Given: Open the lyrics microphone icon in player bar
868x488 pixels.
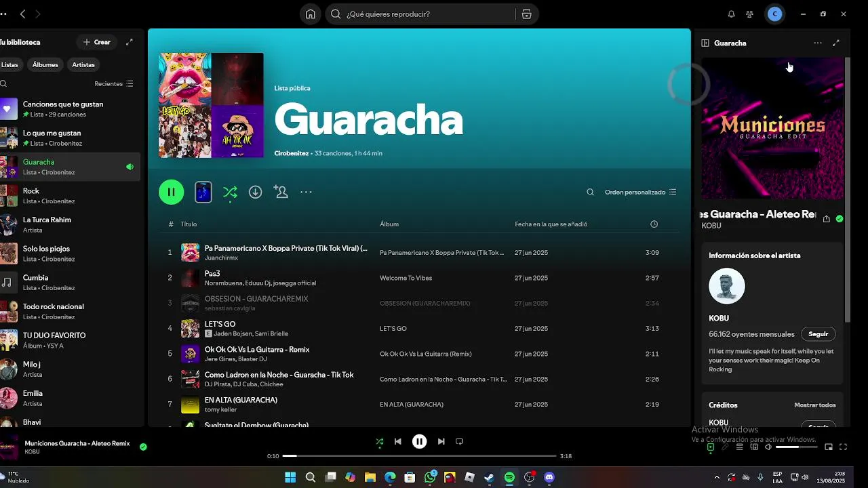Looking at the screenshot, I should (x=725, y=447).
